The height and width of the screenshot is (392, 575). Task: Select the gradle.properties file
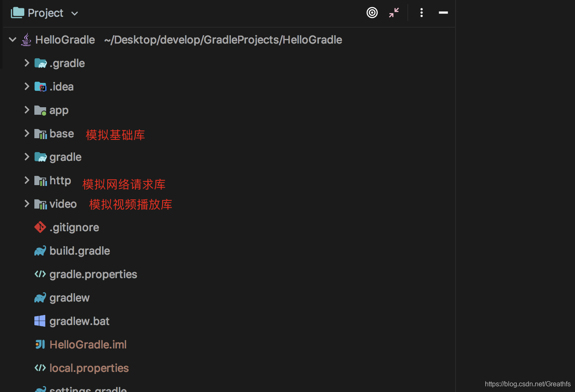click(x=93, y=274)
